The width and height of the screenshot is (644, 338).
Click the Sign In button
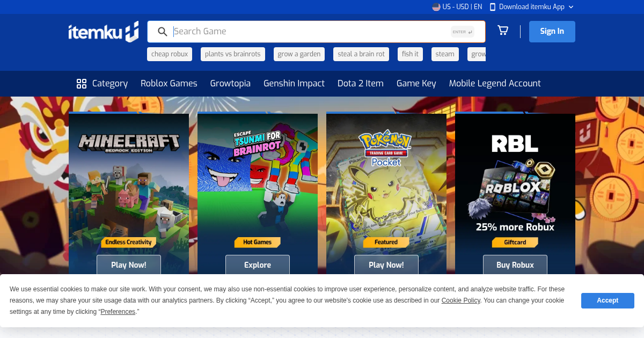pos(552,31)
